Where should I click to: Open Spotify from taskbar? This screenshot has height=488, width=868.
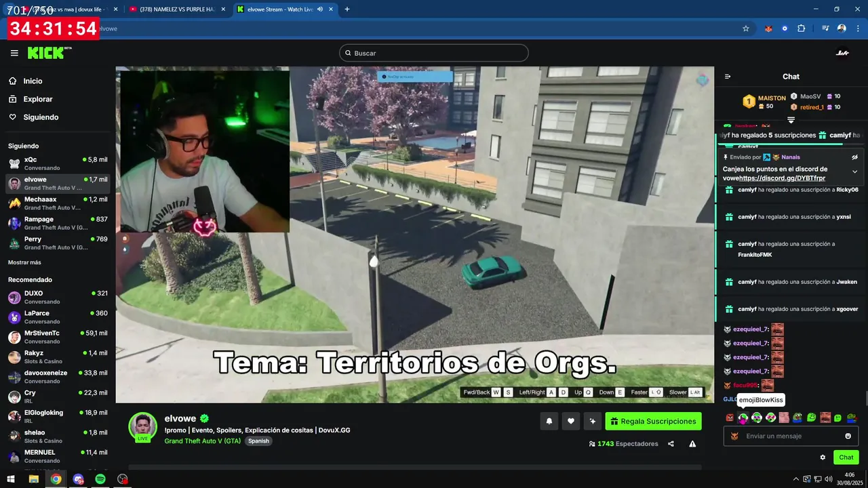[100, 479]
